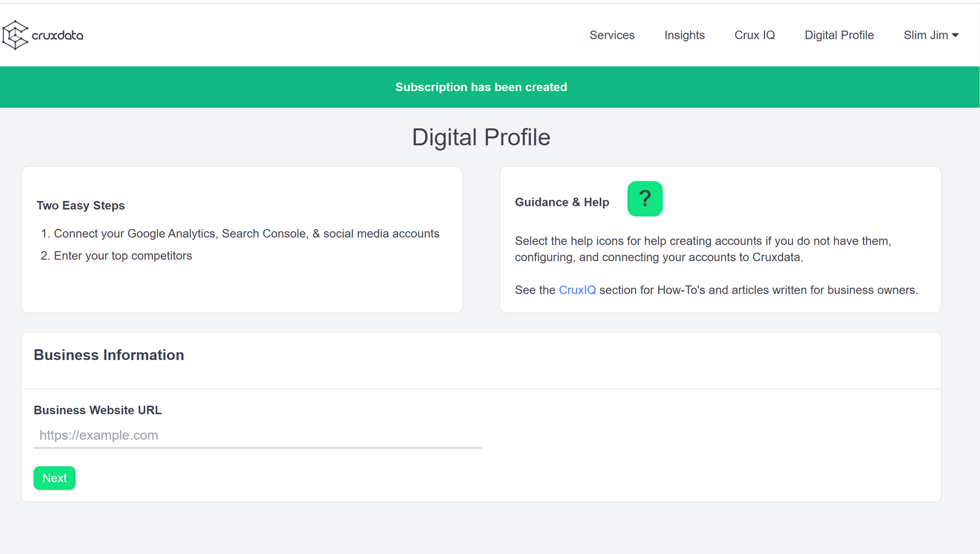
Task: Click the Cruxdata cube logo icon
Action: [15, 35]
